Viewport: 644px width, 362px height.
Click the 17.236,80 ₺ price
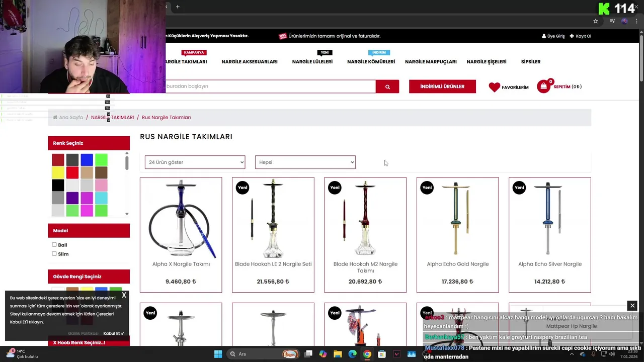point(458,282)
